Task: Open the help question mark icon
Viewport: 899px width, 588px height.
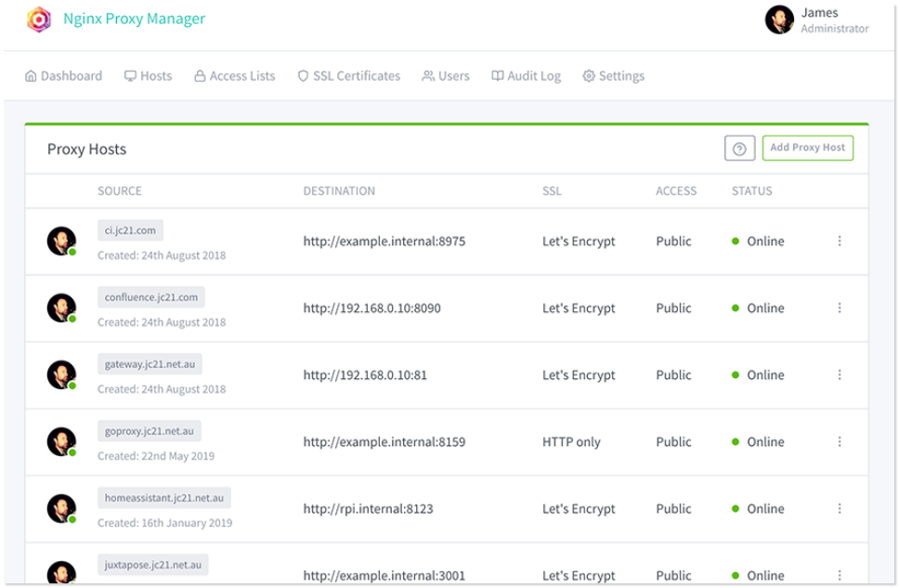Action: tap(739, 149)
